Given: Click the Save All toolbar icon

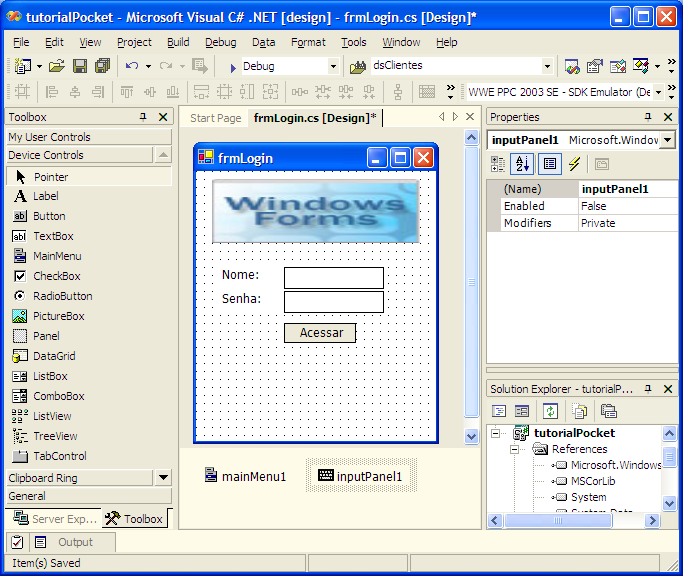Looking at the screenshot, I should [102, 66].
